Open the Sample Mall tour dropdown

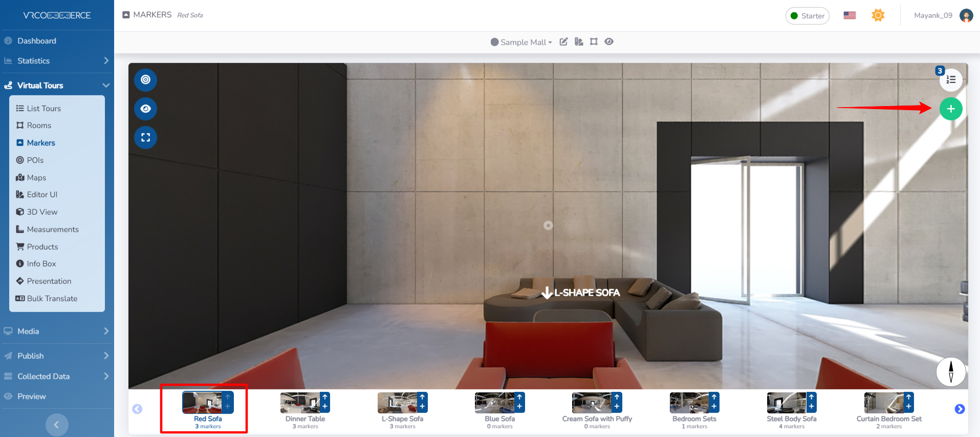coord(521,42)
